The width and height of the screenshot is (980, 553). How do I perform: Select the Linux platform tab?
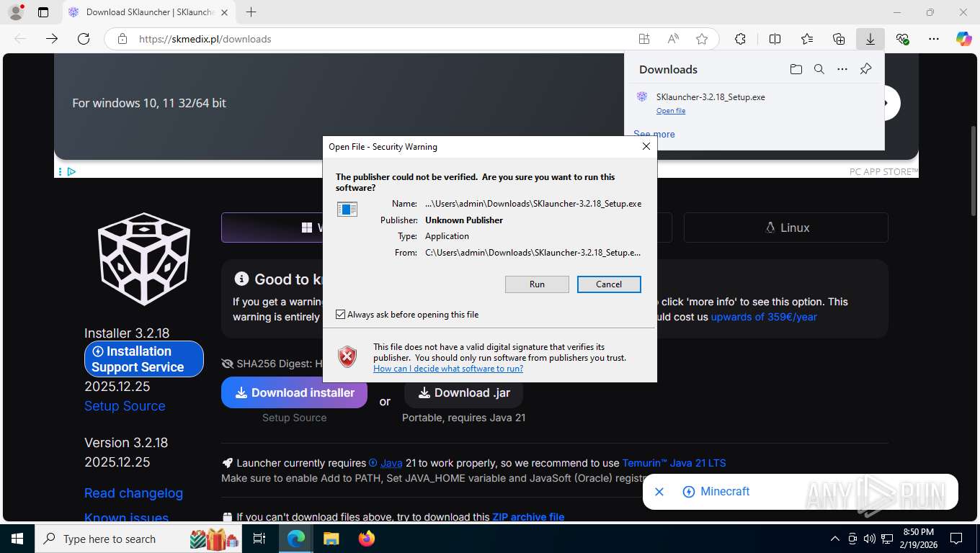(x=786, y=228)
